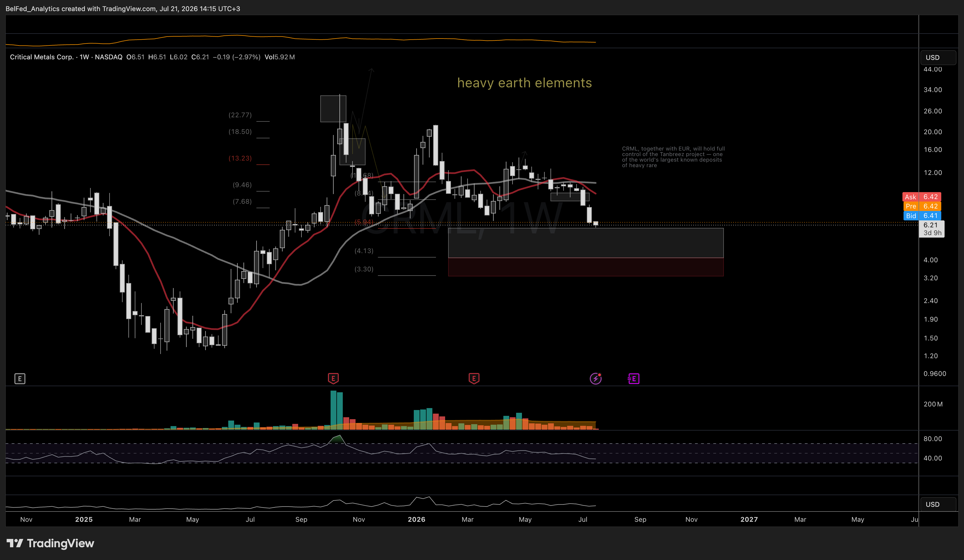This screenshot has height=560, width=964.
Task: Click the 80.00 RSI axis label
Action: (933, 439)
